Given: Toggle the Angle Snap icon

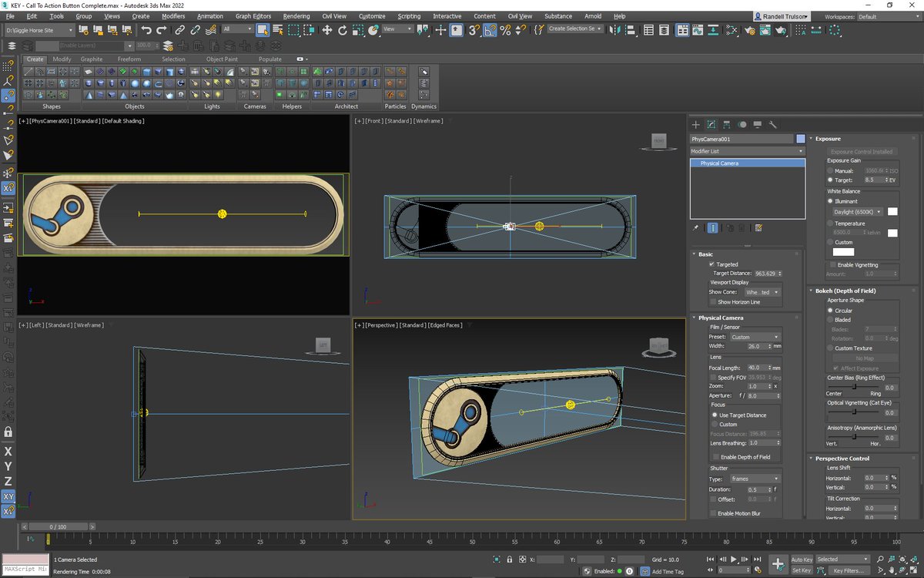Looking at the screenshot, I should pyautogui.click(x=490, y=30).
